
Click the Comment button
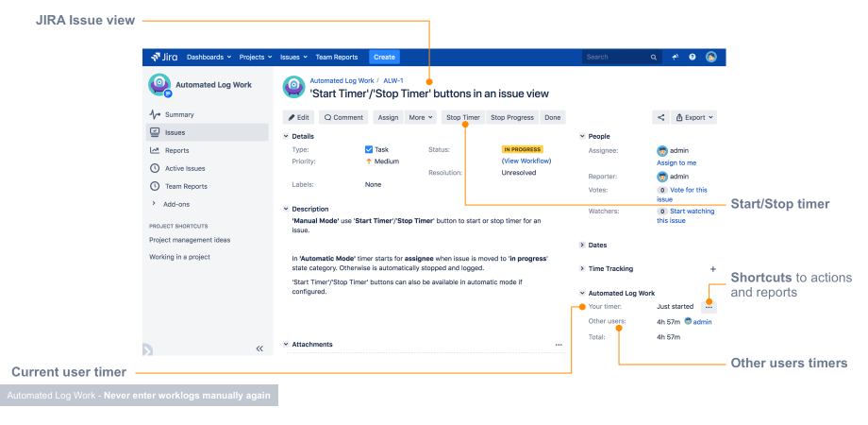click(343, 117)
